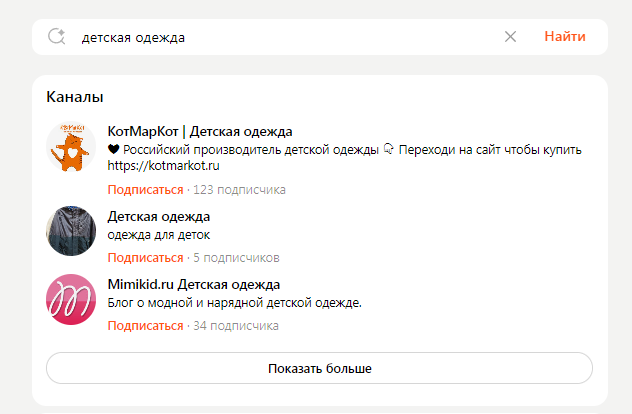Click the 34 подписчика count
The height and width of the screenshot is (414, 632).
pos(236,326)
